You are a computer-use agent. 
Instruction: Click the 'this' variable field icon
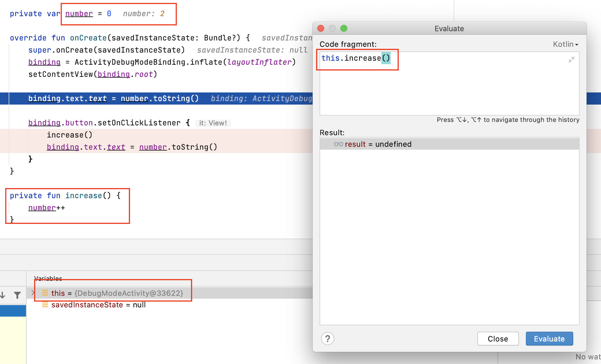45,293
